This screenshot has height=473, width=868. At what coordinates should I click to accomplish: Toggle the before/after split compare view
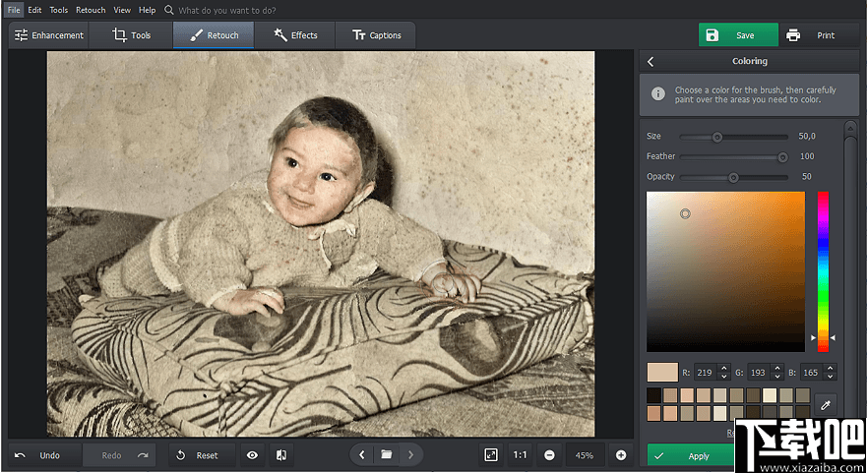click(x=281, y=455)
